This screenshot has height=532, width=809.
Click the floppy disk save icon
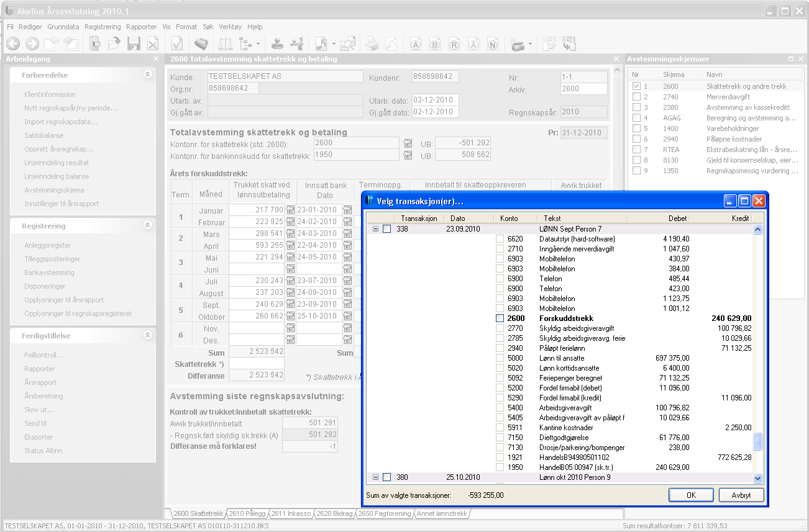(x=134, y=43)
